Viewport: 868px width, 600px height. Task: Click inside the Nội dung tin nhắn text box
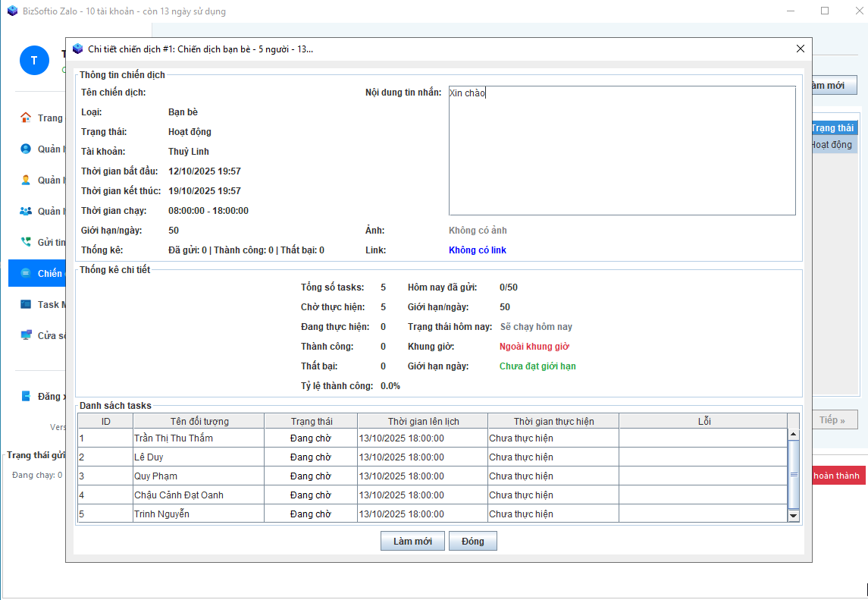[622, 152]
